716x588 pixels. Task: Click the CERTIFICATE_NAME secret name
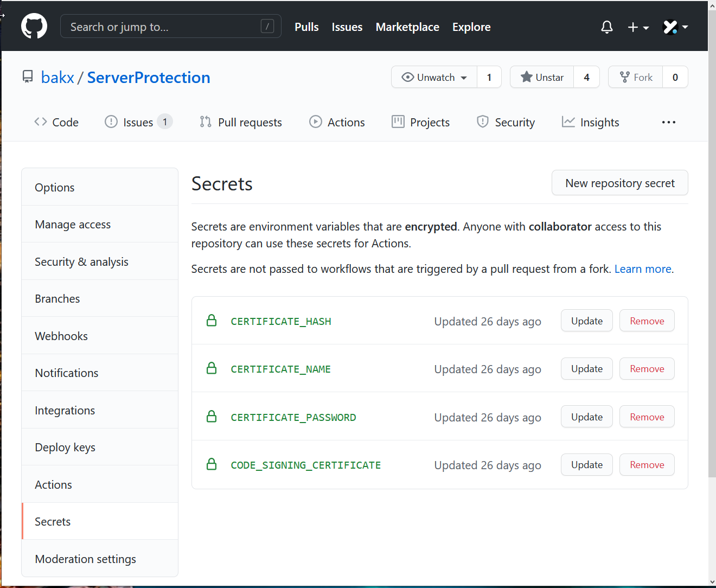(x=281, y=369)
